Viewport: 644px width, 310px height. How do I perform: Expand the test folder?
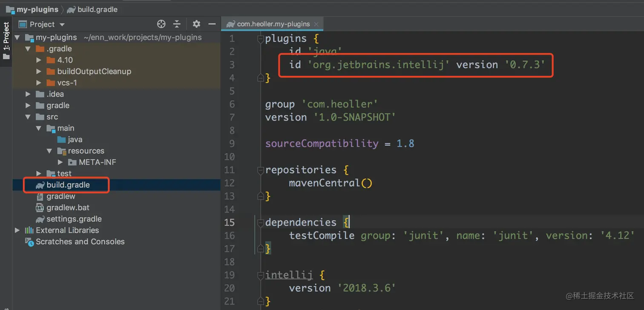click(38, 173)
